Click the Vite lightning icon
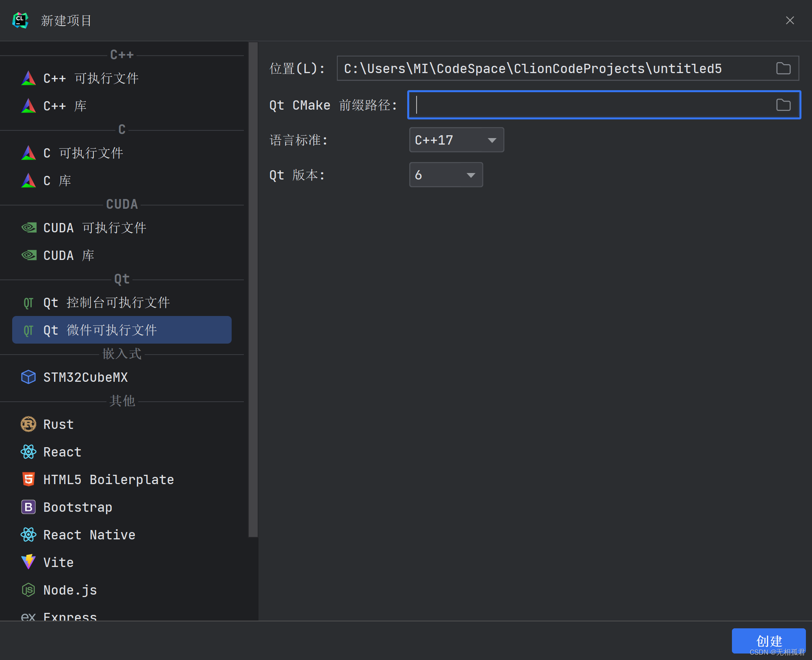This screenshot has height=660, width=812. 28,562
